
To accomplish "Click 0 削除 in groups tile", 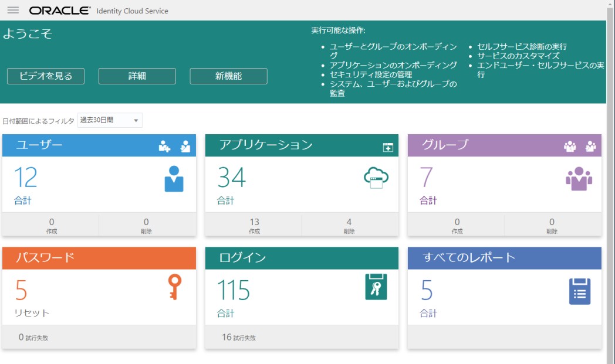I will [552, 225].
